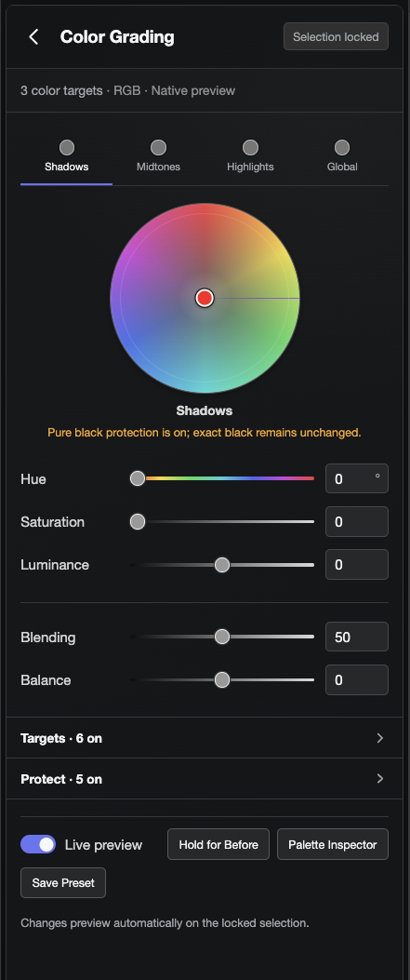410x980 pixels.
Task: Click the '3 color targets · RGB · Native preview' text
Action: coord(128,90)
